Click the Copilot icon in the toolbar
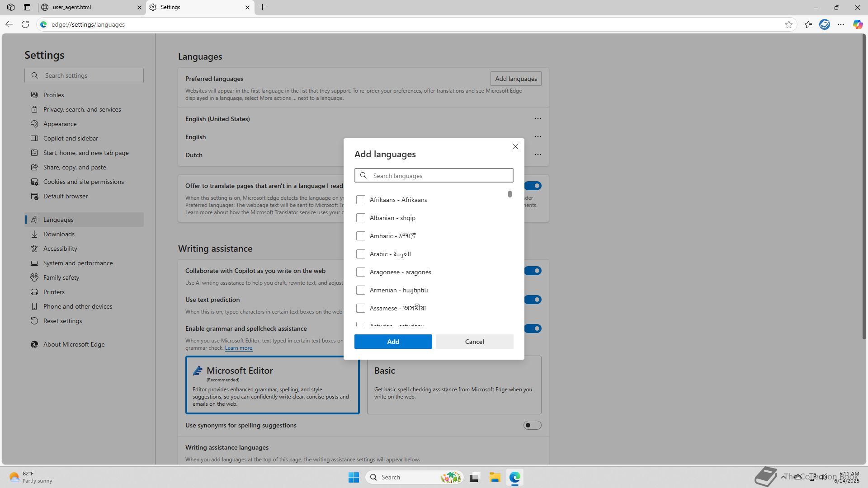The width and height of the screenshot is (868, 488). 858,24
